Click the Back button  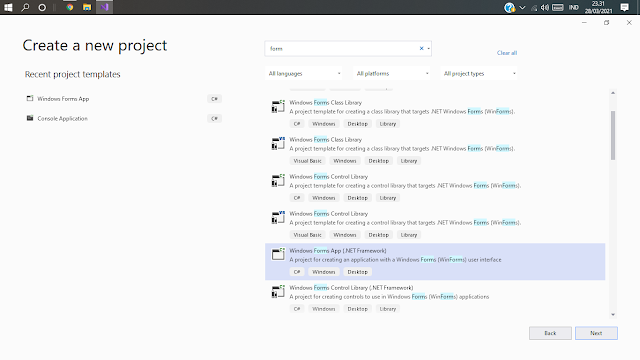point(550,333)
